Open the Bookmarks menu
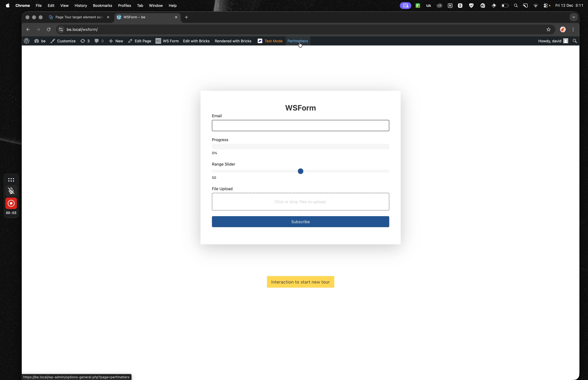The width and height of the screenshot is (588, 380). (102, 5)
